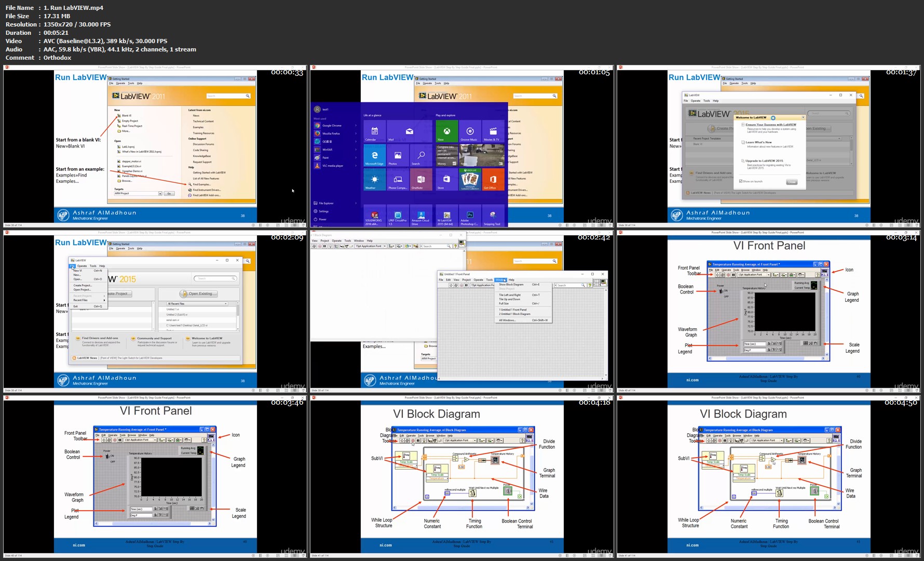Viewport: 924px width, 561px height.
Task: Open the Groove Music tile
Action: 470,131
